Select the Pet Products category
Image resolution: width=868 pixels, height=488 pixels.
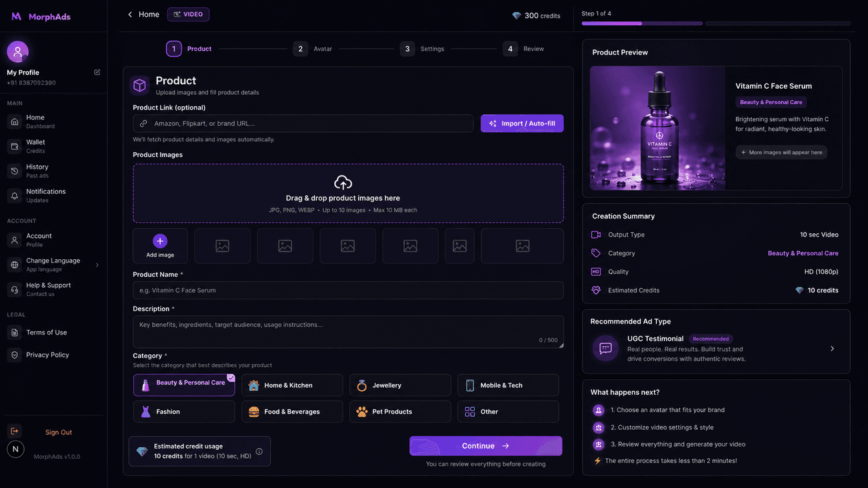[x=400, y=412]
